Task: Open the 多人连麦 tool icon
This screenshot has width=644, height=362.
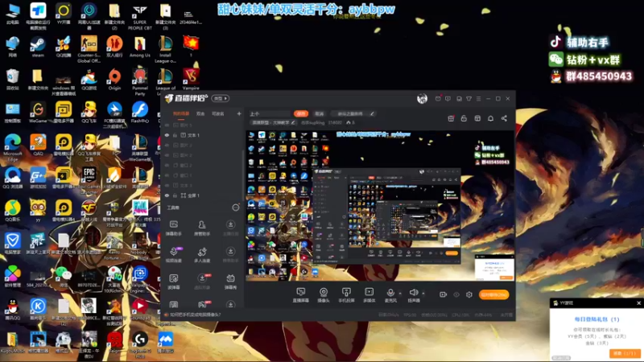Action: point(202,255)
